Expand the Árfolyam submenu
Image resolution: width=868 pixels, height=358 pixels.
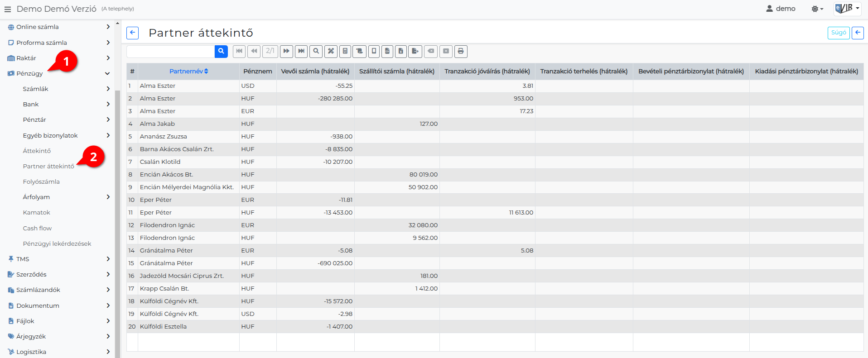108,197
